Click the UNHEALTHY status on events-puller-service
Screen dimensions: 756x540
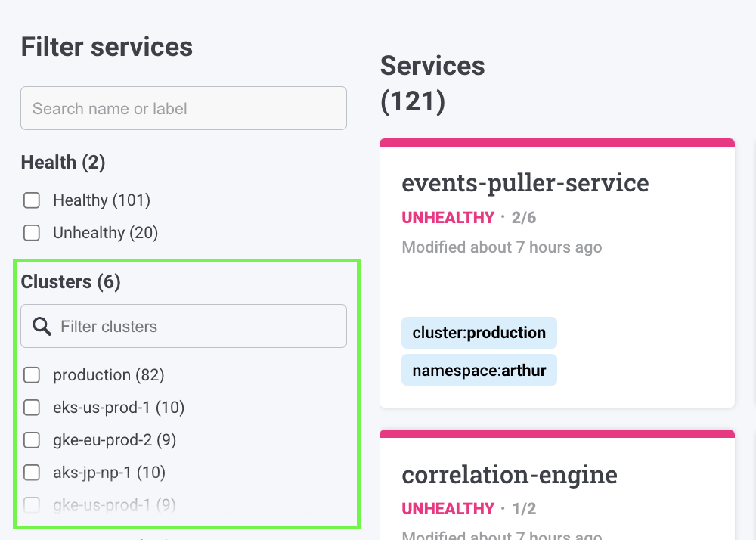tap(448, 218)
